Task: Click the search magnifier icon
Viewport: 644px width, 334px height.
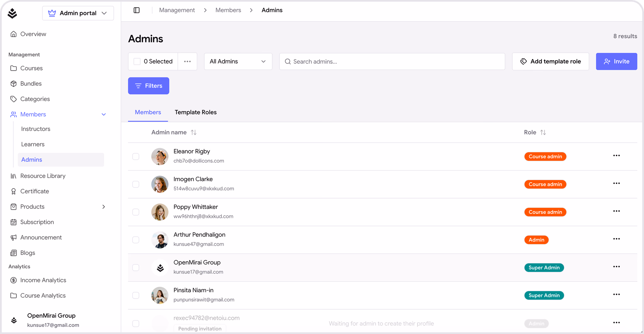Action: (x=287, y=62)
